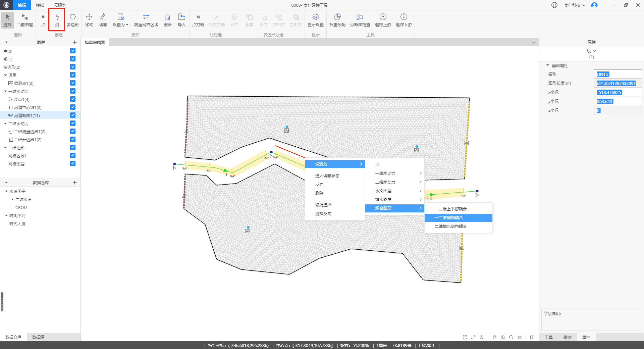644x349 pixels.
Task: Uncheck the 网格区域1 layer checkbox
Action: (x=73, y=155)
